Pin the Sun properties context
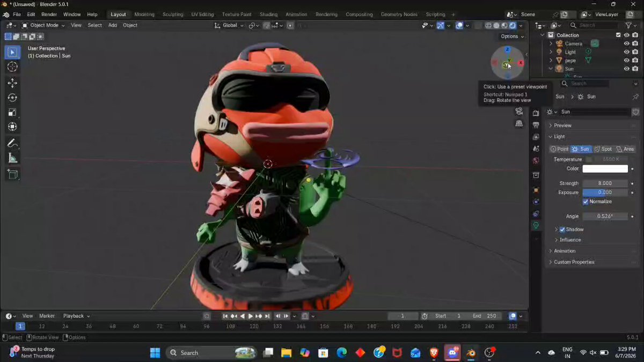644x362 pixels. [636, 97]
